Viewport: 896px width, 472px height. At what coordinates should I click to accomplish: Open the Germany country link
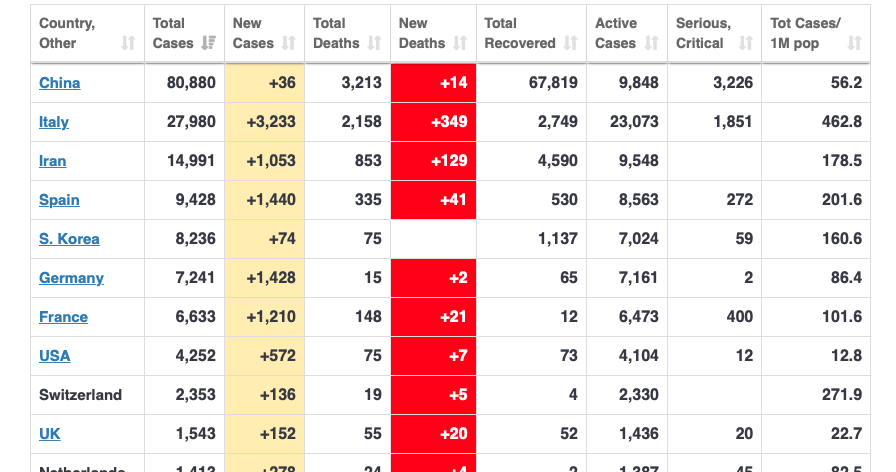(71, 278)
